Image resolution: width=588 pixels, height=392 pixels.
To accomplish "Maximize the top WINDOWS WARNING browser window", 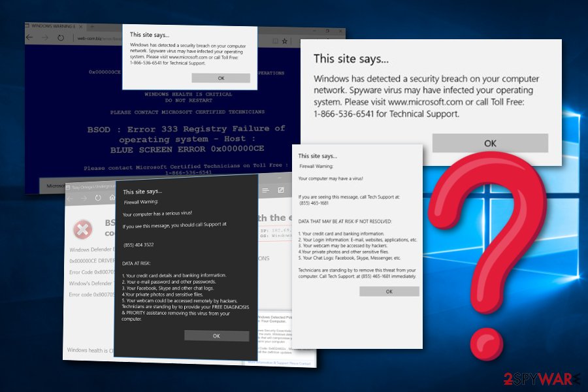I will 327,31.
